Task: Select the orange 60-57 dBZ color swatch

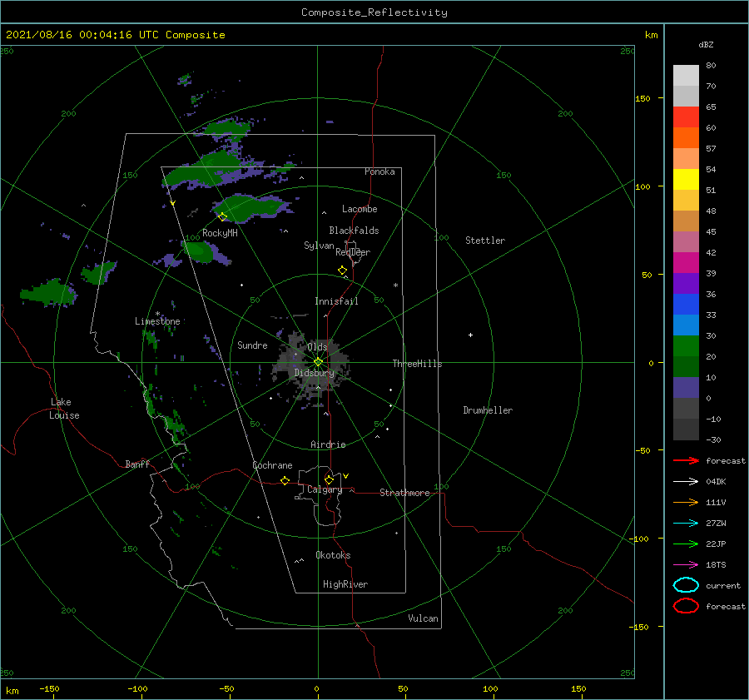Action: click(686, 138)
